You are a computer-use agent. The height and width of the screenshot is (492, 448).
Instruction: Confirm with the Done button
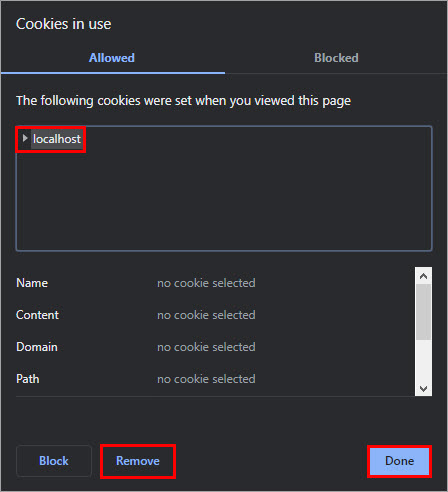[x=399, y=461]
